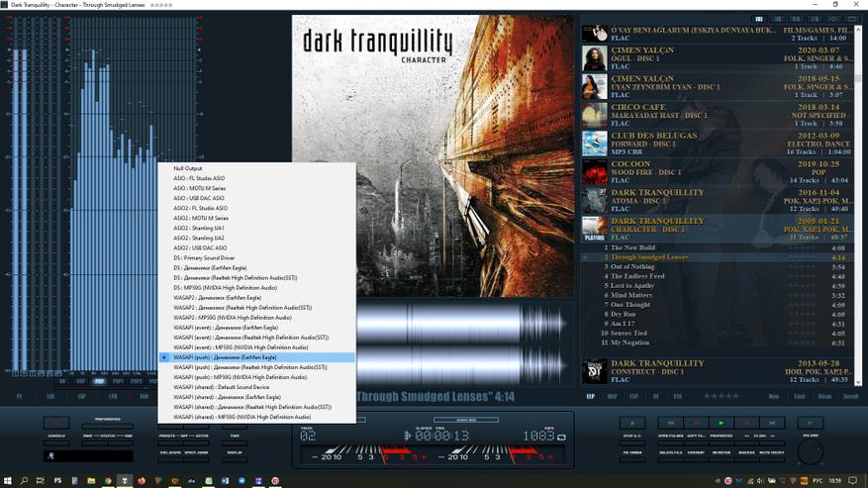Open the Dark Tranquillity album cover art
868x488 pixels.
tap(433, 155)
